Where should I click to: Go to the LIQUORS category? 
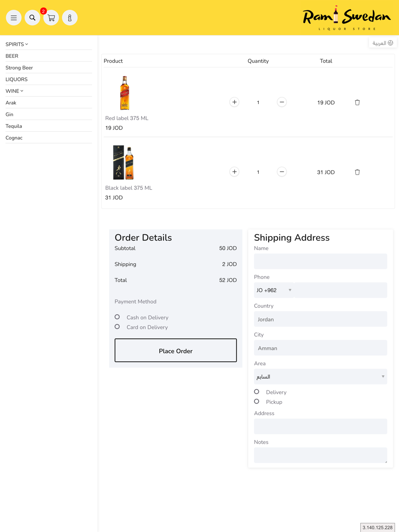[16, 79]
